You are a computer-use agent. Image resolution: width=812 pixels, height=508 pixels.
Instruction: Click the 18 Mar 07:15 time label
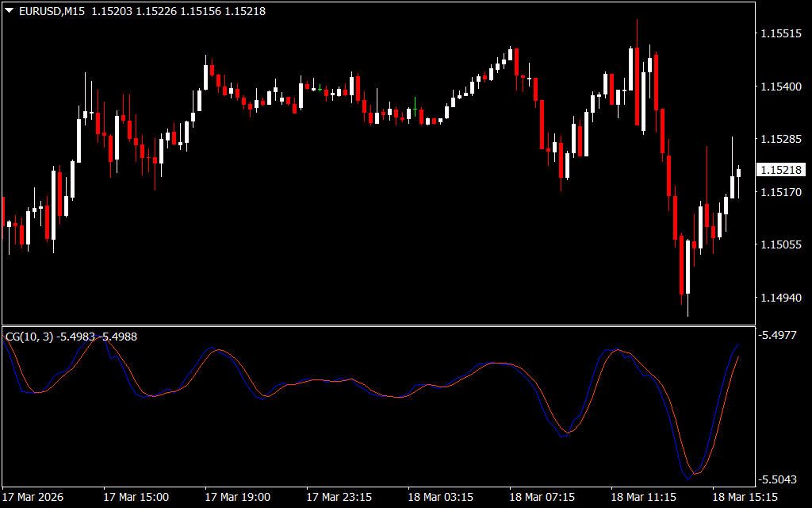coord(542,497)
